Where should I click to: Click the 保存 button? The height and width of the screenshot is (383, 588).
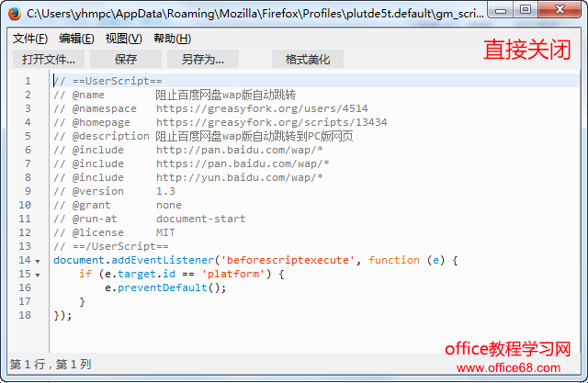(126, 59)
